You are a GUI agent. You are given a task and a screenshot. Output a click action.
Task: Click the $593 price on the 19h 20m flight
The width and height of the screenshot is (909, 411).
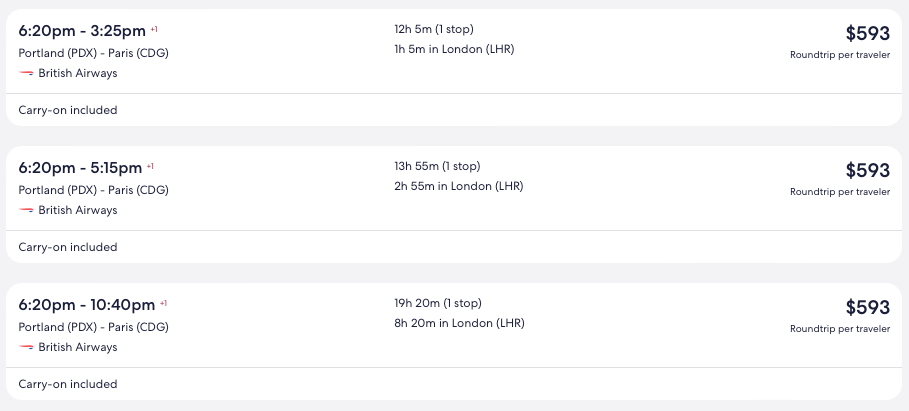(x=867, y=307)
